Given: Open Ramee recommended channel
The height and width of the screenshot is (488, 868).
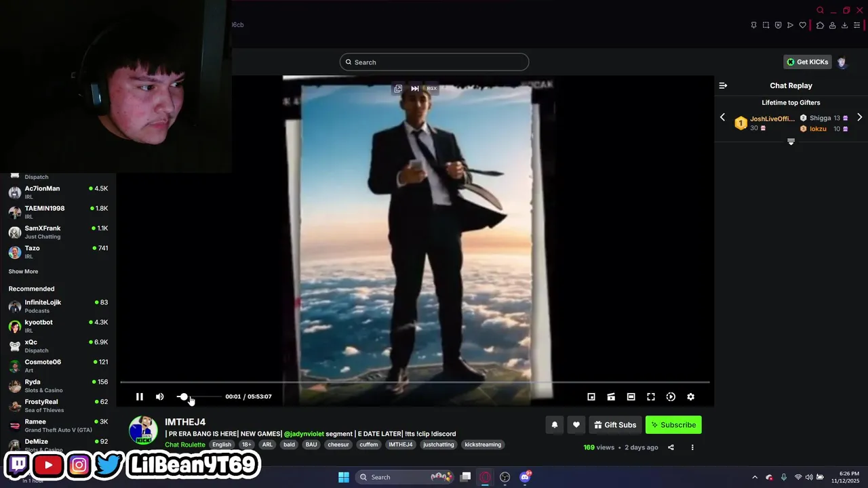Looking at the screenshot, I should pos(58,426).
